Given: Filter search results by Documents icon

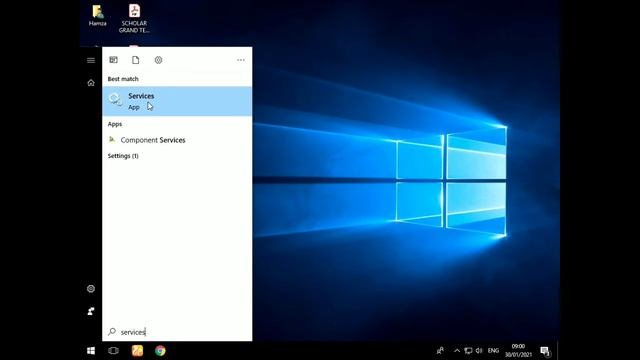Looking at the screenshot, I should 136,60.
